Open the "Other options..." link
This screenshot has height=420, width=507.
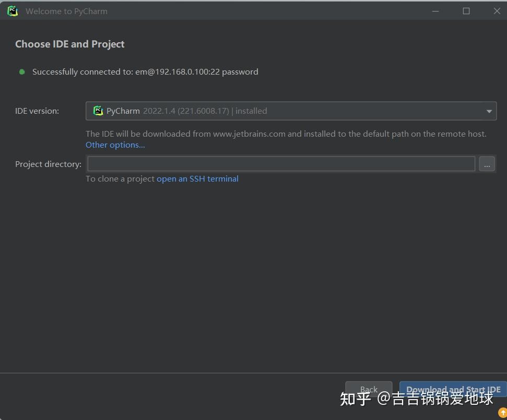pos(115,145)
